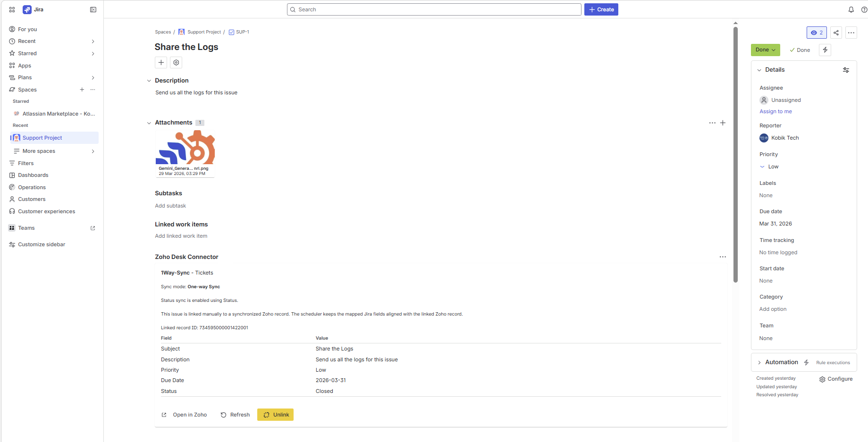This screenshot has width=868, height=442.
Task: Share the issue using the share icon
Action: coord(835,33)
